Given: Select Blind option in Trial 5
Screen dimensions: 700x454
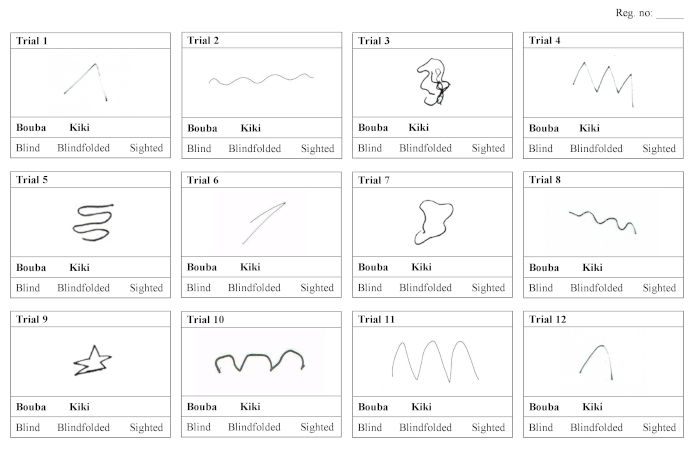Looking at the screenshot, I should pyautogui.click(x=28, y=288).
